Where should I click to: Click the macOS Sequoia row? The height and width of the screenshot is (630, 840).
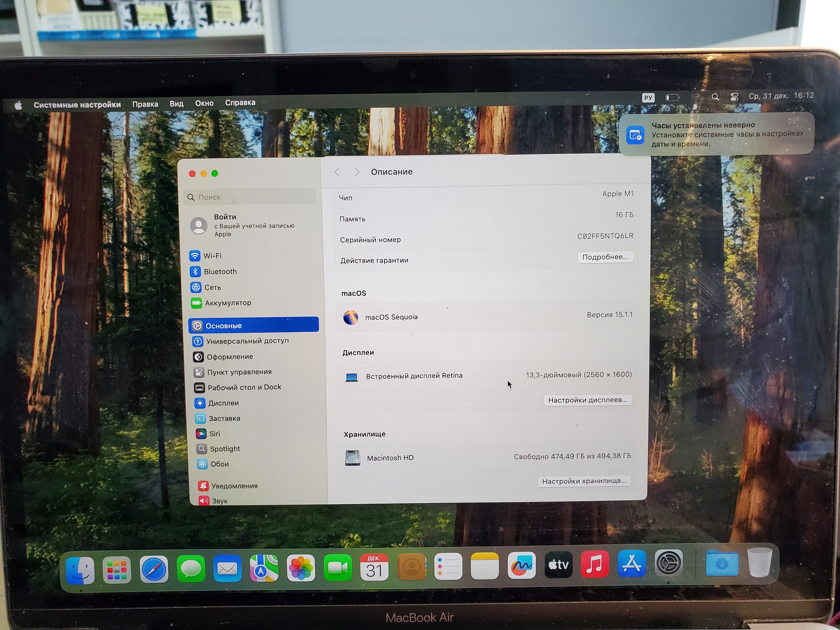click(x=487, y=316)
